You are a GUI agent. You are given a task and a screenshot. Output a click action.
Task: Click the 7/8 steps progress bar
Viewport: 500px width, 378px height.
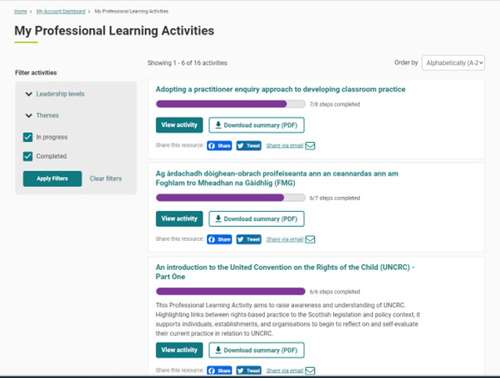pyautogui.click(x=231, y=104)
